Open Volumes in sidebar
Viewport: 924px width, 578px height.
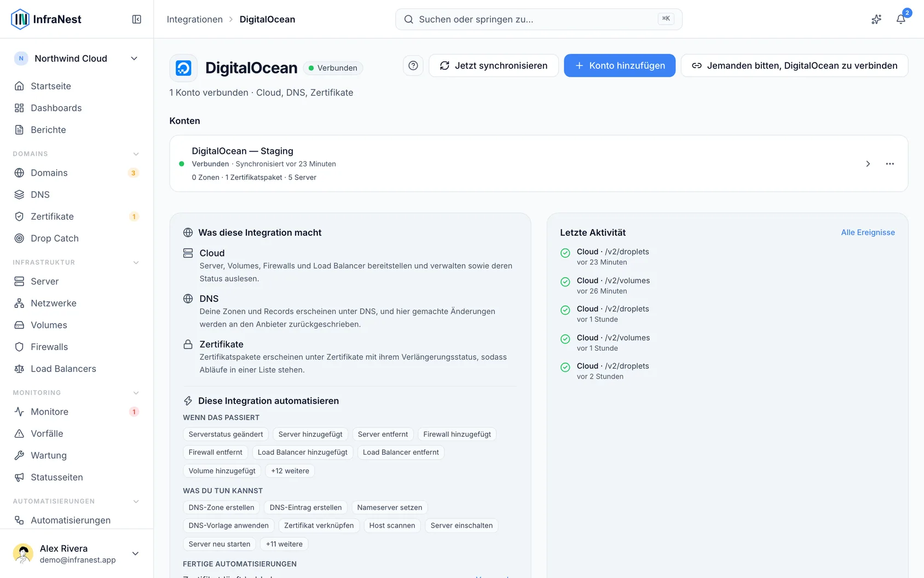tap(77, 325)
